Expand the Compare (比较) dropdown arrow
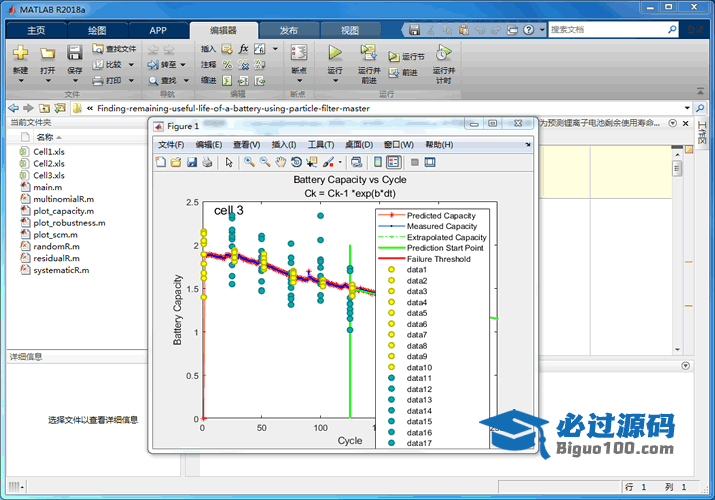The width and height of the screenshot is (715, 500). (131, 65)
